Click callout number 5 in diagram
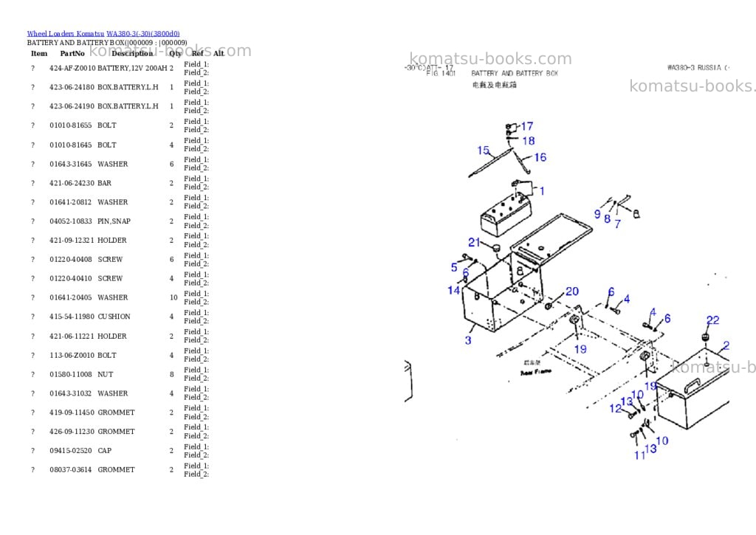The height and width of the screenshot is (535, 756). tap(454, 267)
